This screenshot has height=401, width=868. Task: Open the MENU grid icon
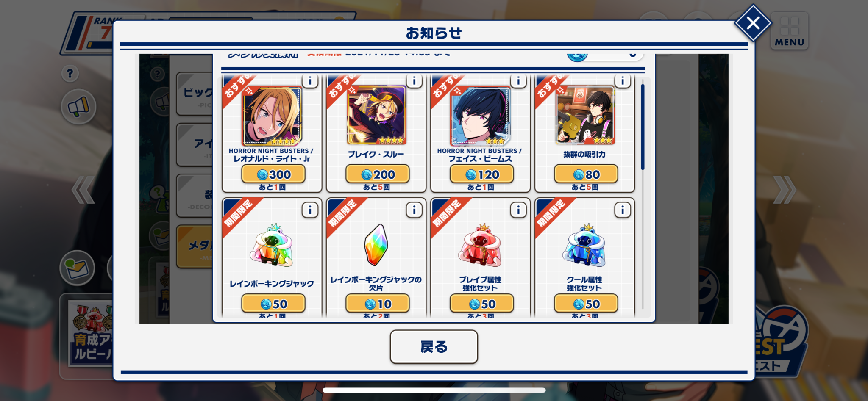[789, 30]
